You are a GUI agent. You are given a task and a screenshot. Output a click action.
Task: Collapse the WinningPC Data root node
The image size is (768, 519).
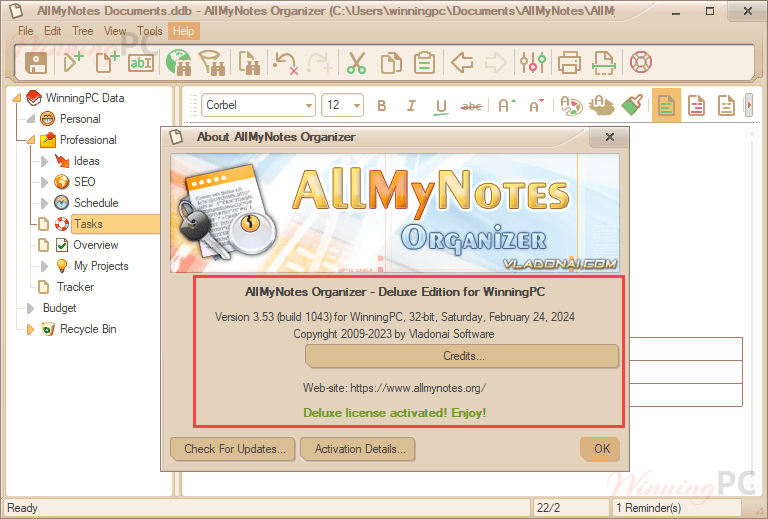(x=17, y=98)
